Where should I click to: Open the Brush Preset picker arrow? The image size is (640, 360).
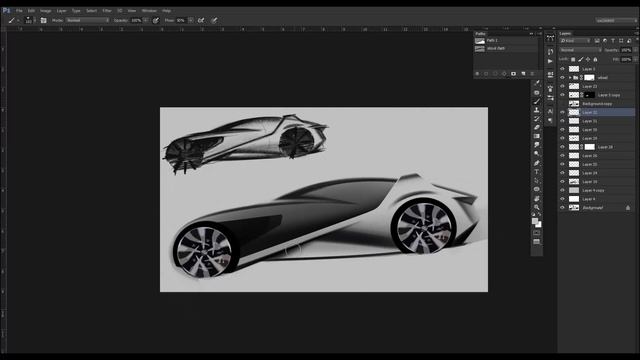point(35,20)
